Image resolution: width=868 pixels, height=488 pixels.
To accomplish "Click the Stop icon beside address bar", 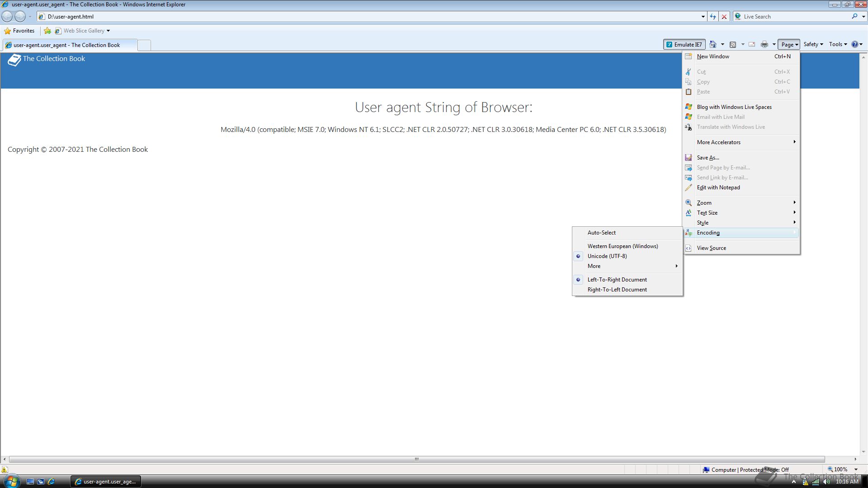I will click(x=724, y=17).
